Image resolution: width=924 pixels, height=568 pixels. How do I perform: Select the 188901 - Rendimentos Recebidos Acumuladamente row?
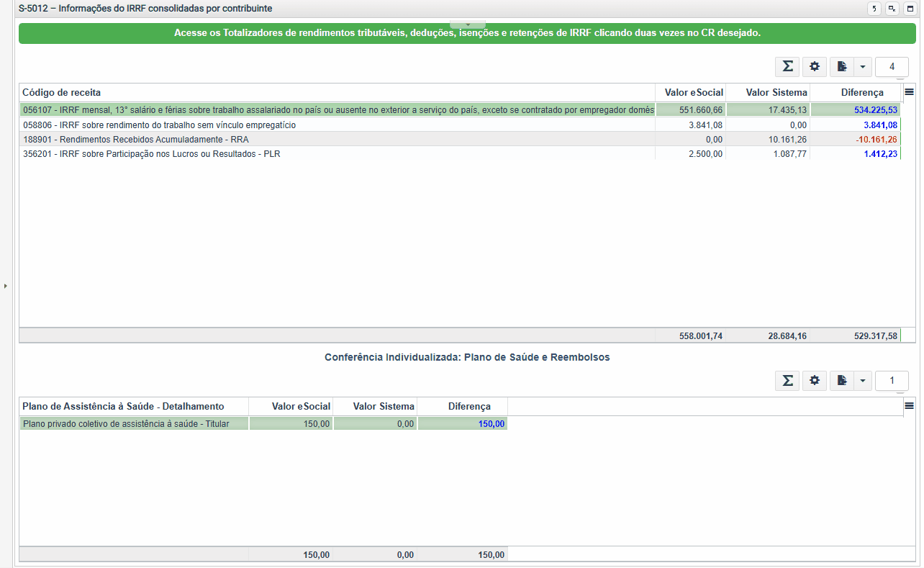460,139
